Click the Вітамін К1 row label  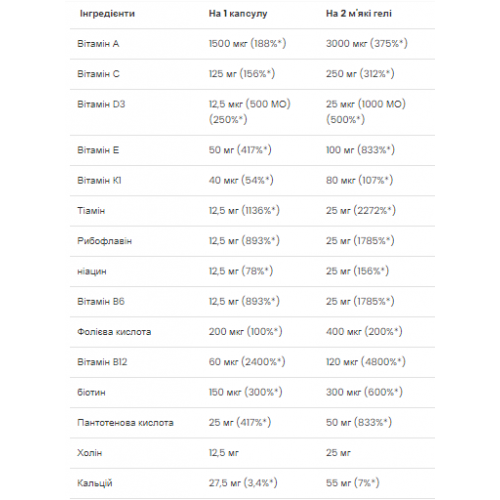tap(99, 180)
